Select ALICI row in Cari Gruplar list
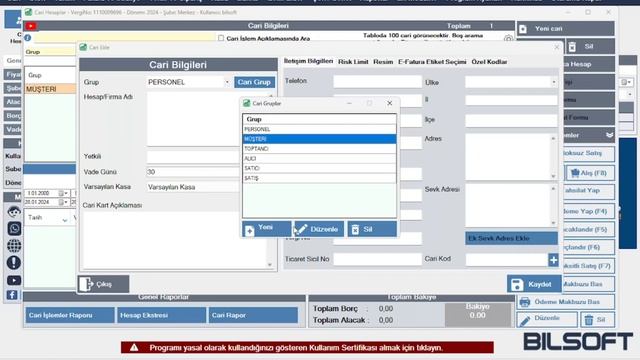640x360 pixels. click(x=319, y=159)
